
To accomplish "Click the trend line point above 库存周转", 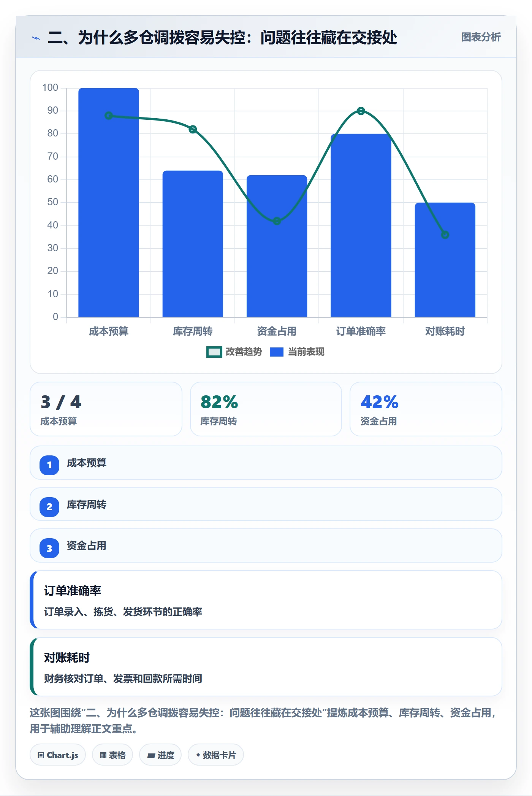I will (193, 129).
